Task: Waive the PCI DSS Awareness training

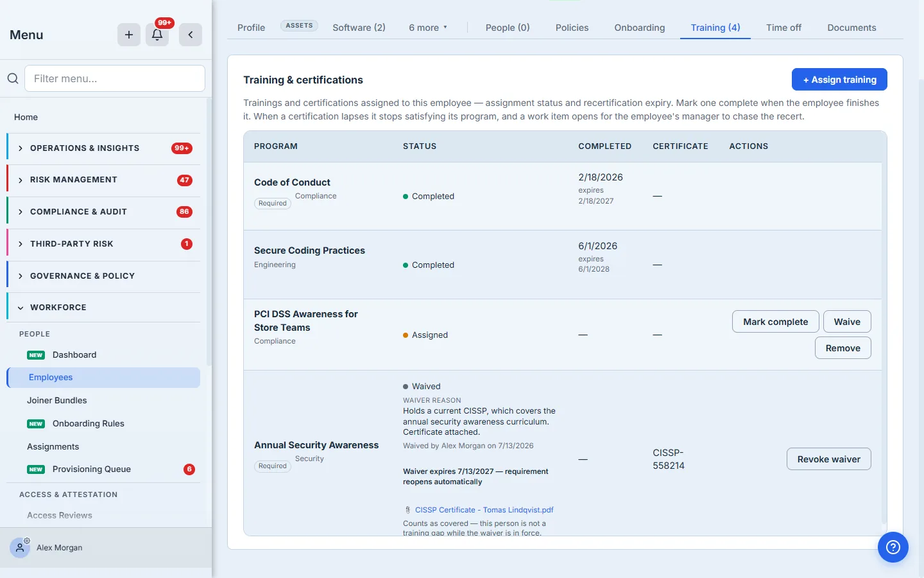Action: point(847,322)
